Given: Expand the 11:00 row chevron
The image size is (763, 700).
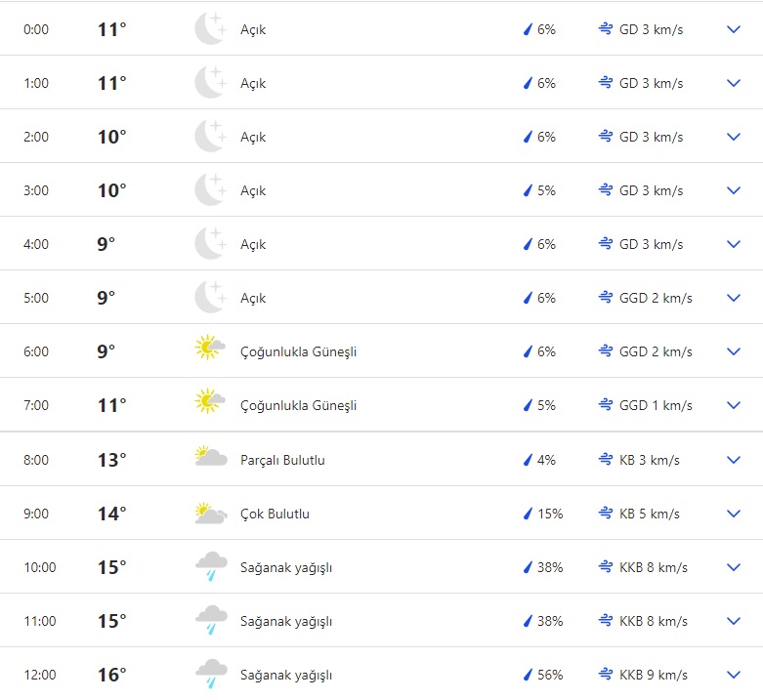Looking at the screenshot, I should 735,621.
